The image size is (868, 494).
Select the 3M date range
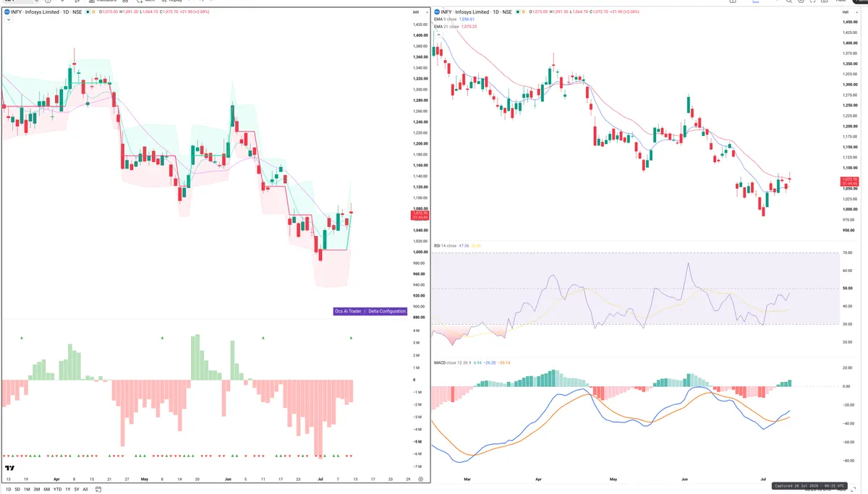(36, 489)
